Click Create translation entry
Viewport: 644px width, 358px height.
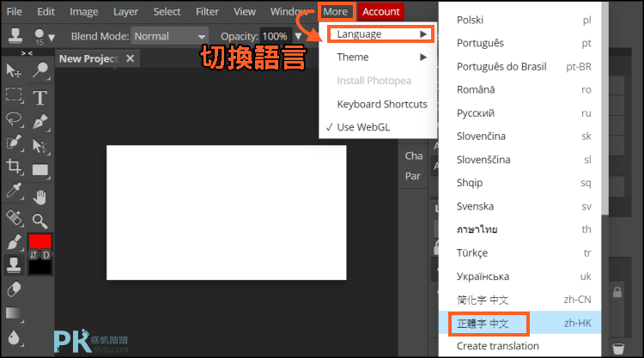[498, 346]
